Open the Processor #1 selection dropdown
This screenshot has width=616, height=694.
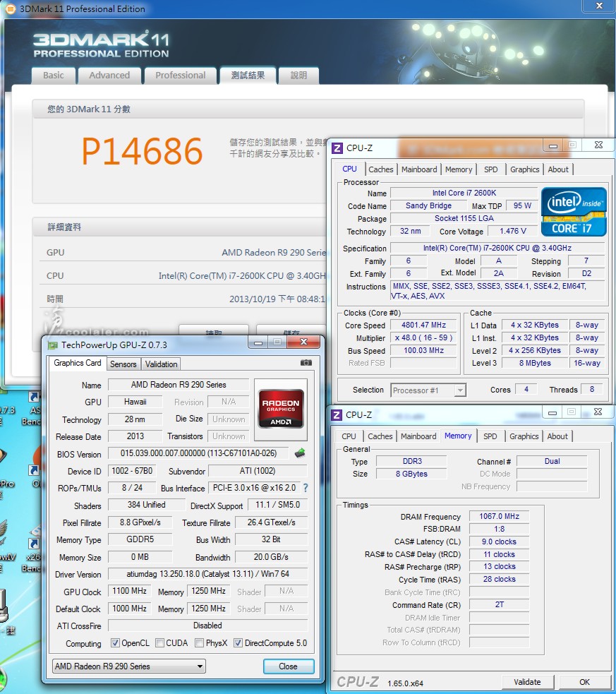tap(428, 390)
